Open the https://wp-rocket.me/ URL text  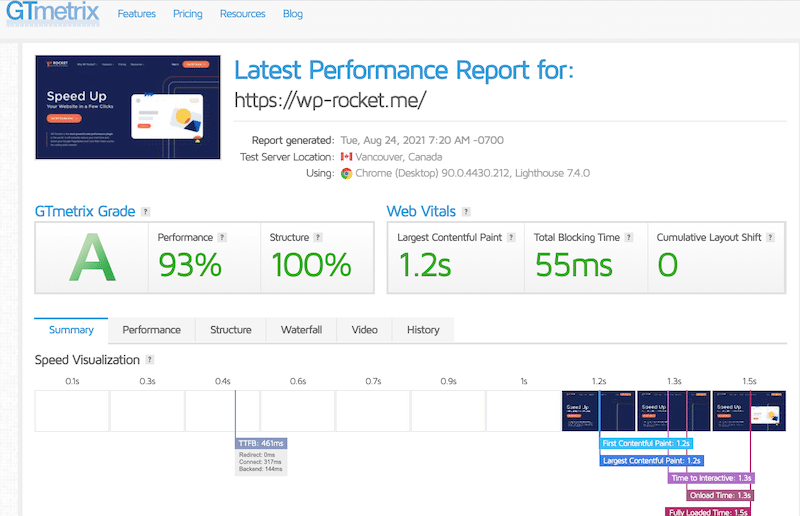point(330,100)
